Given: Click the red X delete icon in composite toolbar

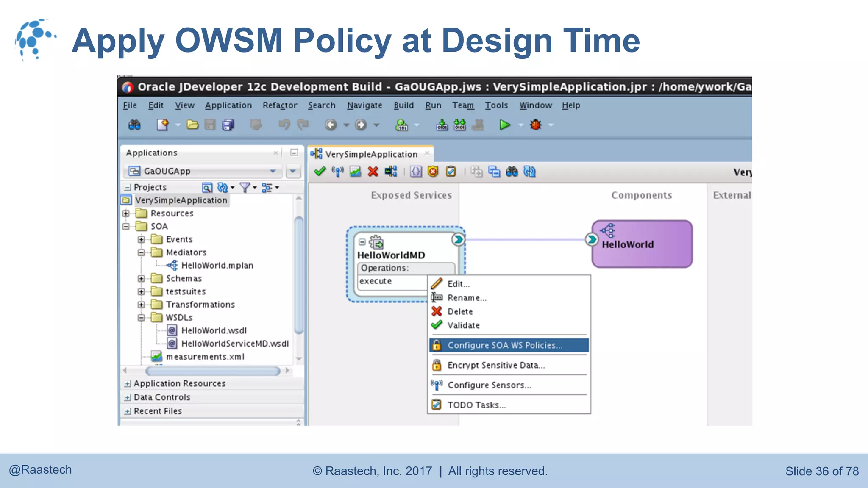Looking at the screenshot, I should (373, 172).
